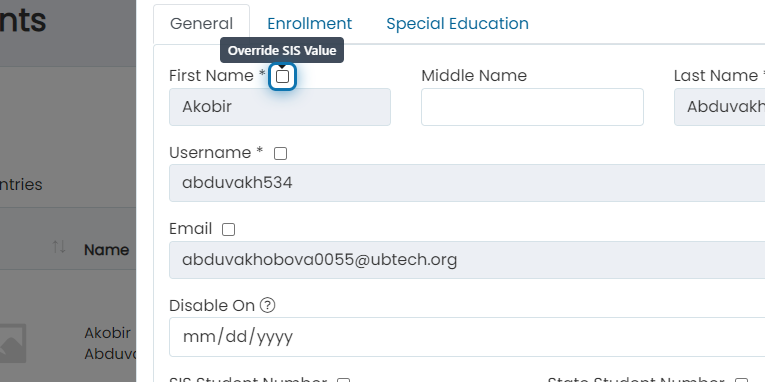Image resolution: width=765 pixels, height=382 pixels.
Task: Click the Last Name input field
Action: (720, 107)
